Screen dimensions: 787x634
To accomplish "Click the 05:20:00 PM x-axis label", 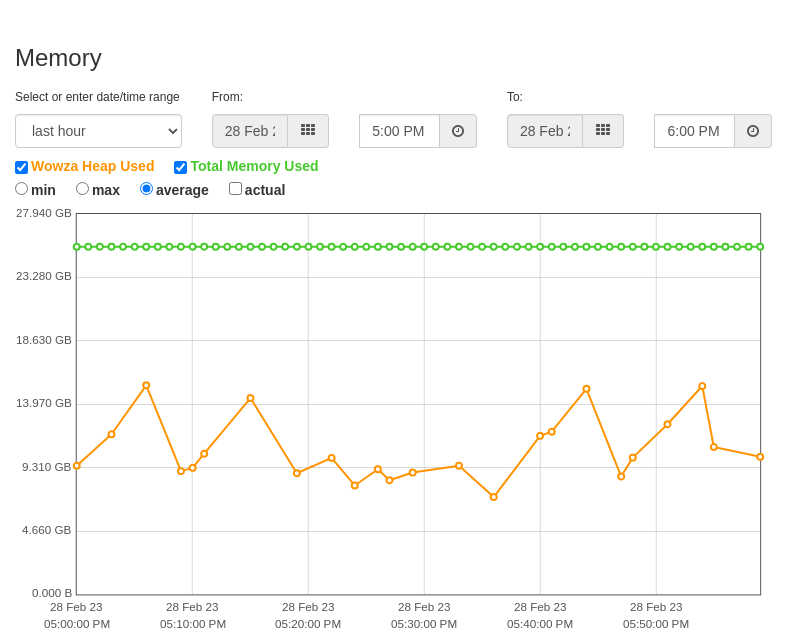I will [x=308, y=624].
